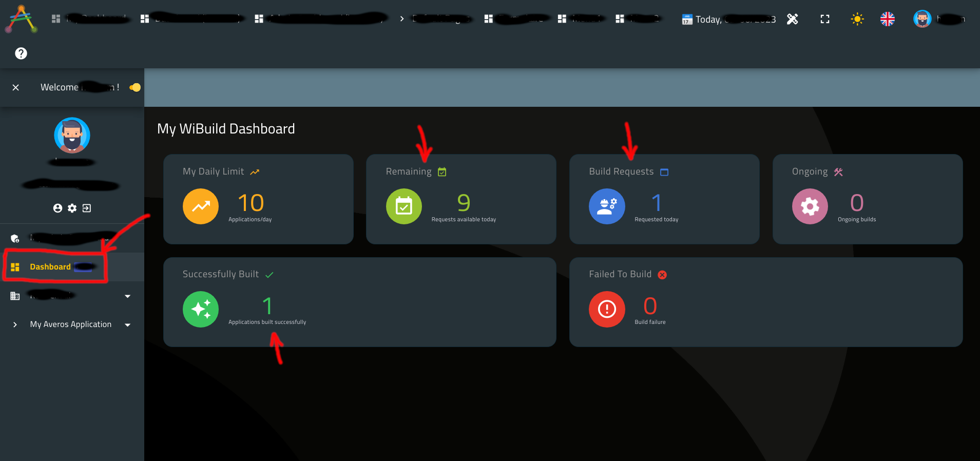Click logout icon under sidebar avatar
980x461 pixels.
(x=87, y=208)
